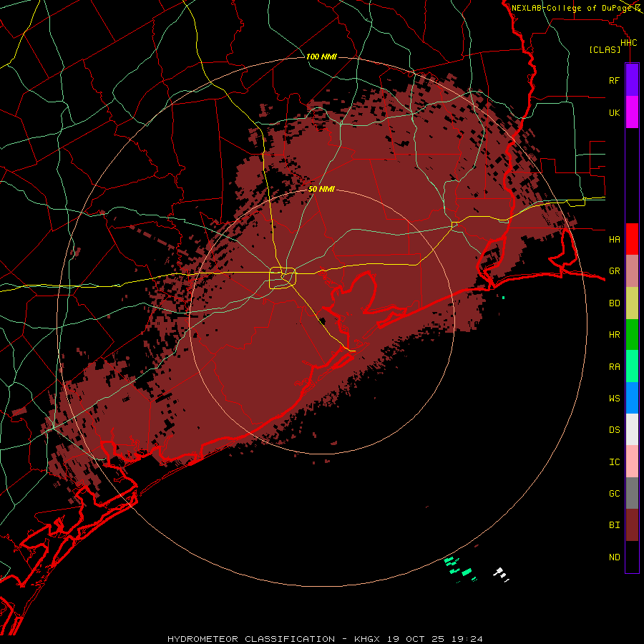Click the BI legend label
This screenshot has width=644, height=644.
614,525
